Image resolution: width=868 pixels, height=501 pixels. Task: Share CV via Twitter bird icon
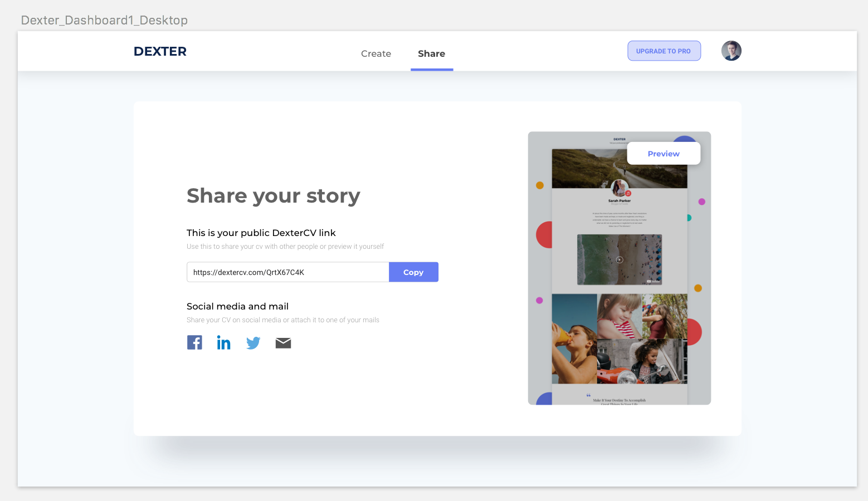[x=253, y=343]
